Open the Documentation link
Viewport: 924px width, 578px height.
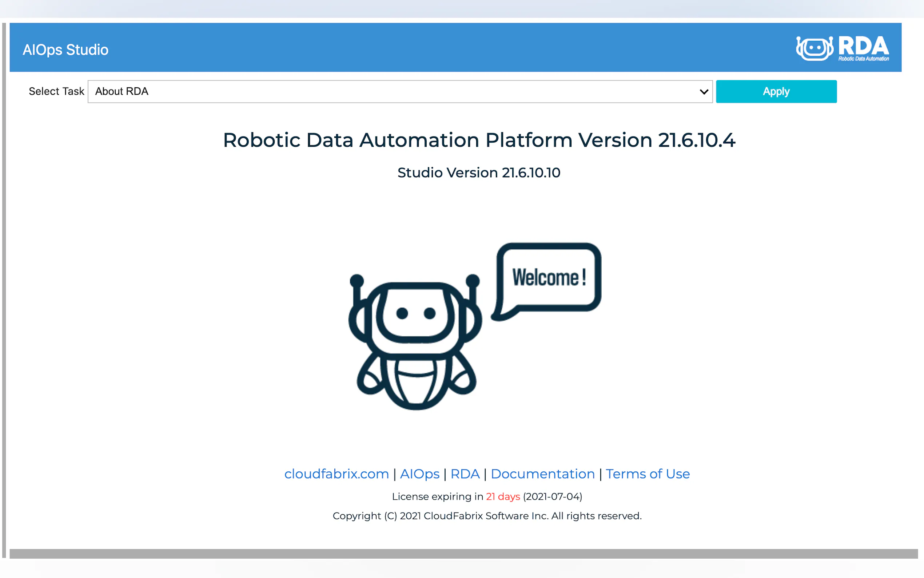pos(542,474)
